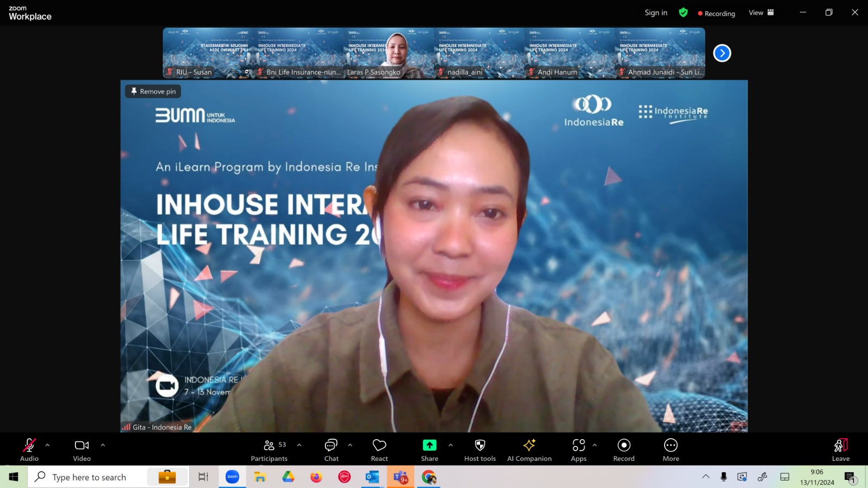Open the Participants panel
The height and width of the screenshot is (488, 868).
coord(270,450)
